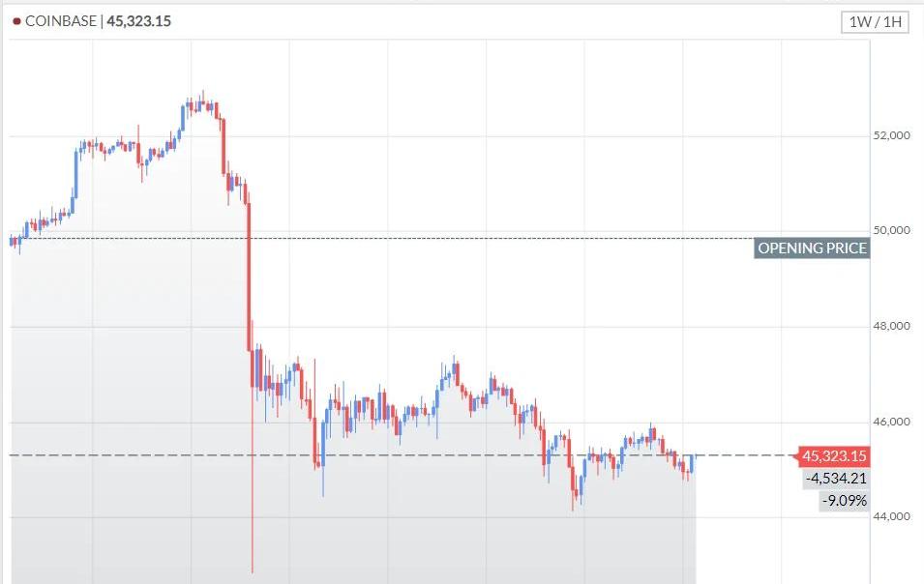Viewport: 924px width, 584px height.
Task: Click the red dot icon beside COINBASE
Action: 16,21
